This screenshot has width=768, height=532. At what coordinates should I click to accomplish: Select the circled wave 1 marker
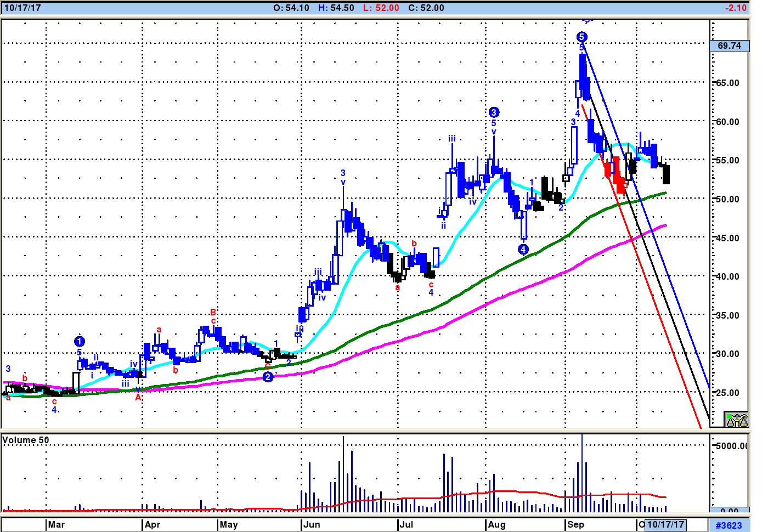click(x=79, y=342)
